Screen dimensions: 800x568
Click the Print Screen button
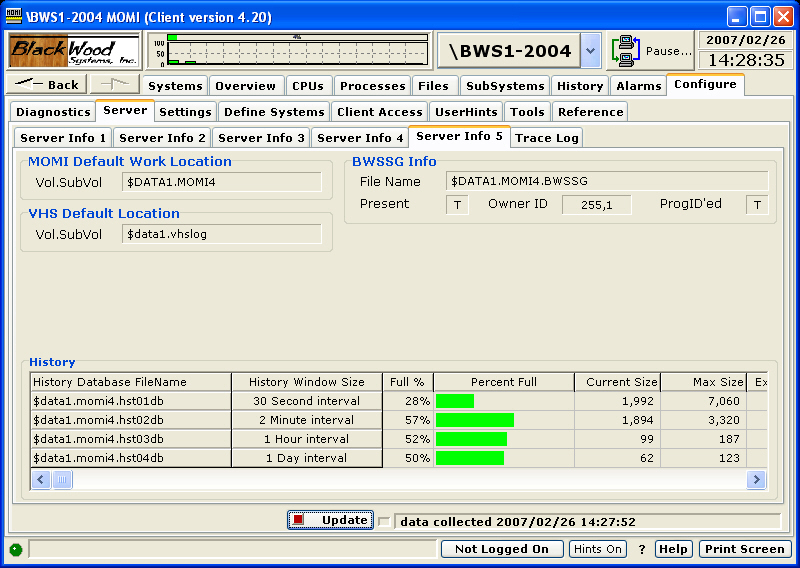[x=744, y=549]
